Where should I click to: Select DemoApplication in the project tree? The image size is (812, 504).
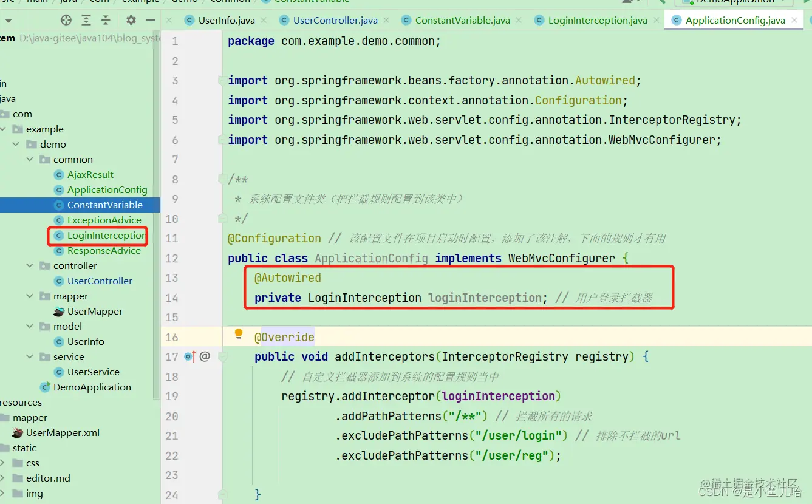(92, 387)
